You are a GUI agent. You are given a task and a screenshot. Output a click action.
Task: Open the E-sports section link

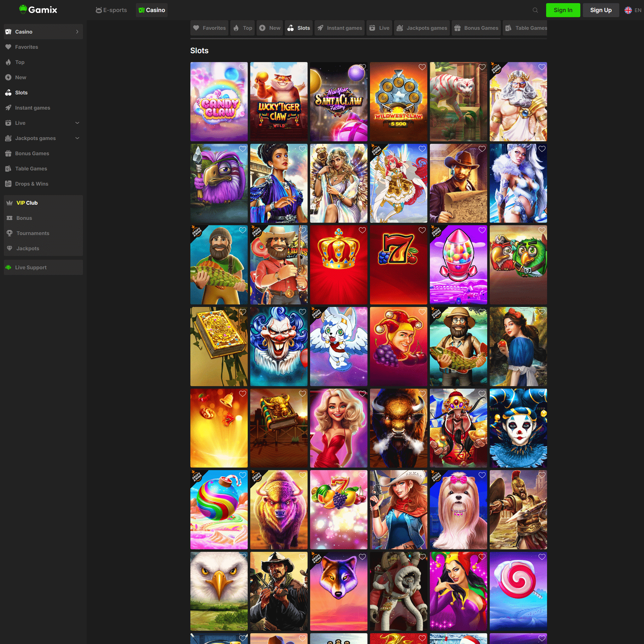coord(111,10)
